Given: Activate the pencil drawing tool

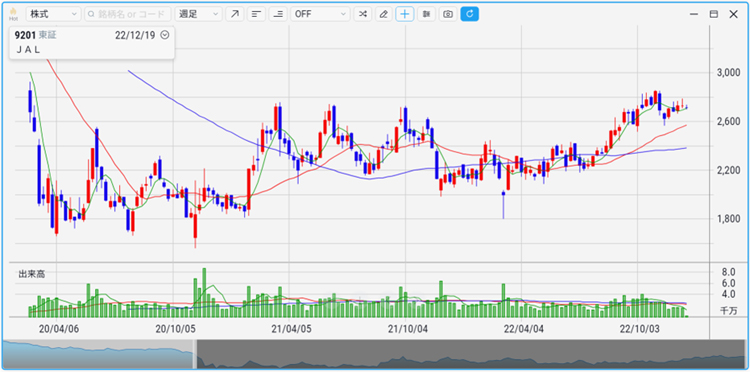Looking at the screenshot, I should point(383,14).
